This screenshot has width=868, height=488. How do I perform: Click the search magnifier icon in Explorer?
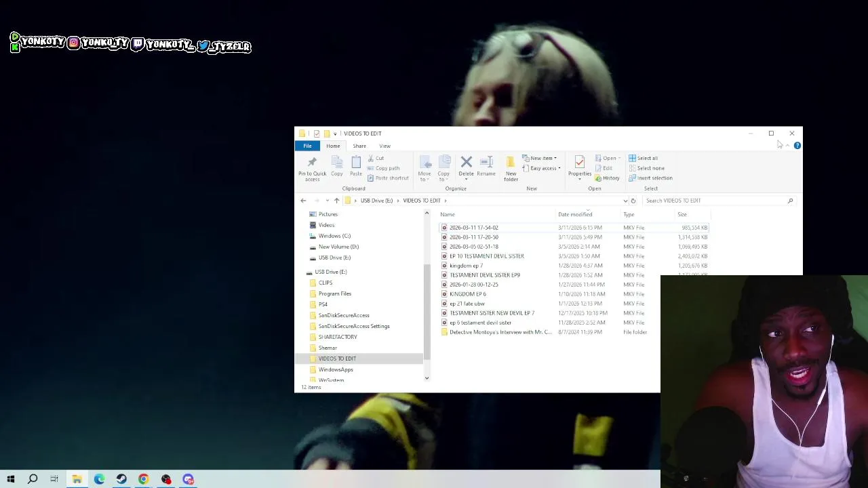click(790, 201)
